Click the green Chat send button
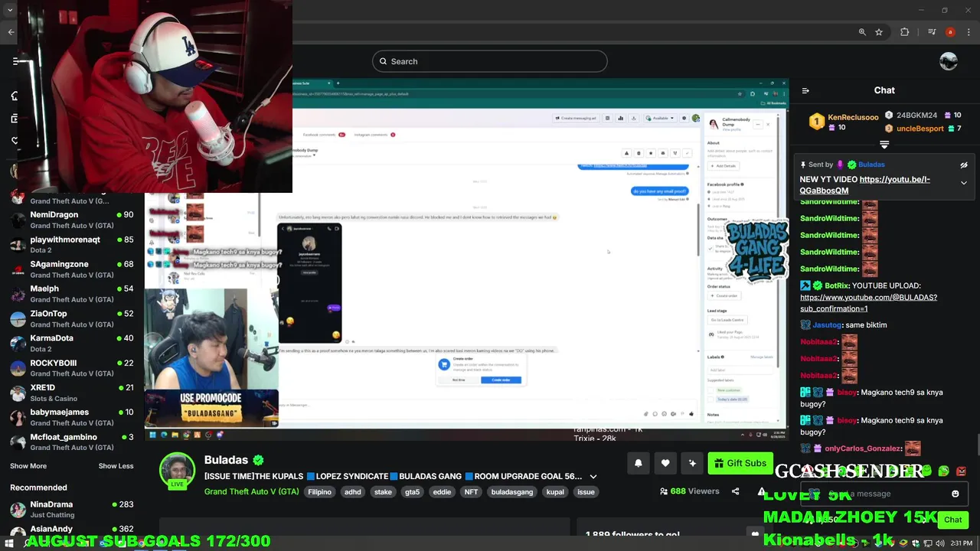The height and width of the screenshot is (551, 980). pos(952,520)
